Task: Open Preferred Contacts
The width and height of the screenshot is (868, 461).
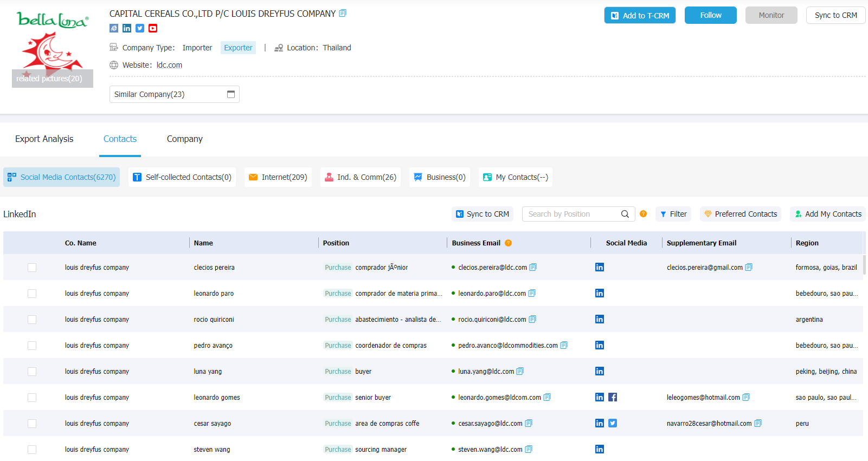Action: pyautogui.click(x=741, y=214)
